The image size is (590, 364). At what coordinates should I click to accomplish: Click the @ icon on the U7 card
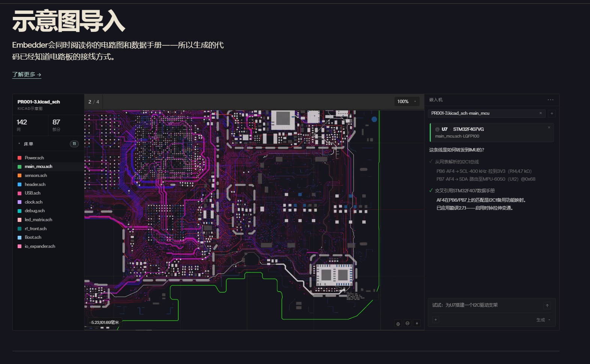pos(437,129)
